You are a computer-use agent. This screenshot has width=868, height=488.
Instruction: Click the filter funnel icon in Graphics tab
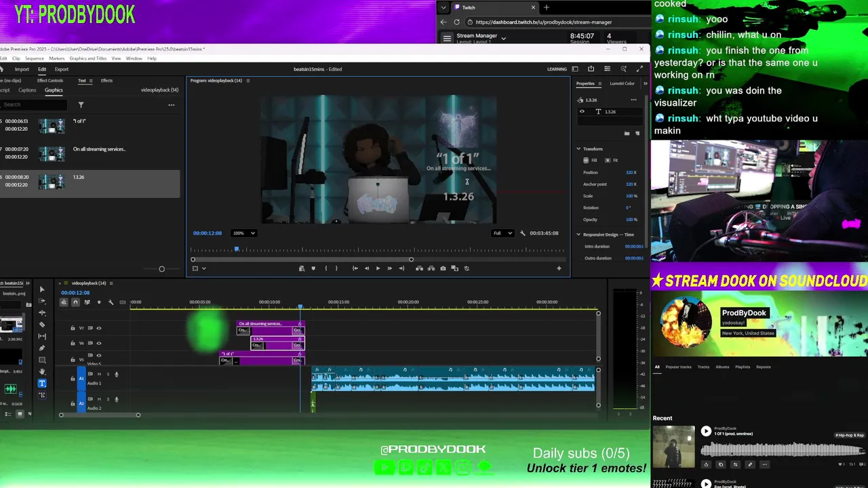click(81, 105)
